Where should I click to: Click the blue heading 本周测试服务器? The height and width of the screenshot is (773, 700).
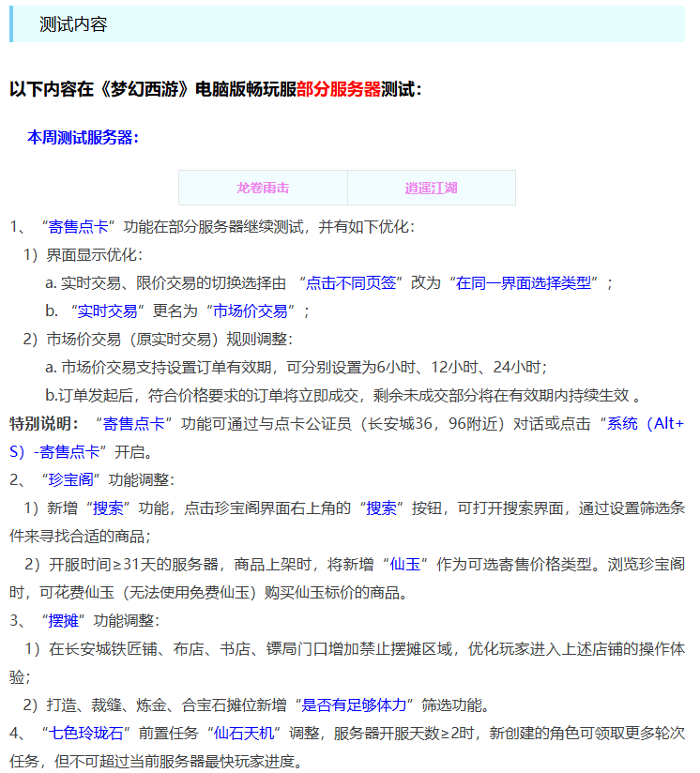coord(83,138)
